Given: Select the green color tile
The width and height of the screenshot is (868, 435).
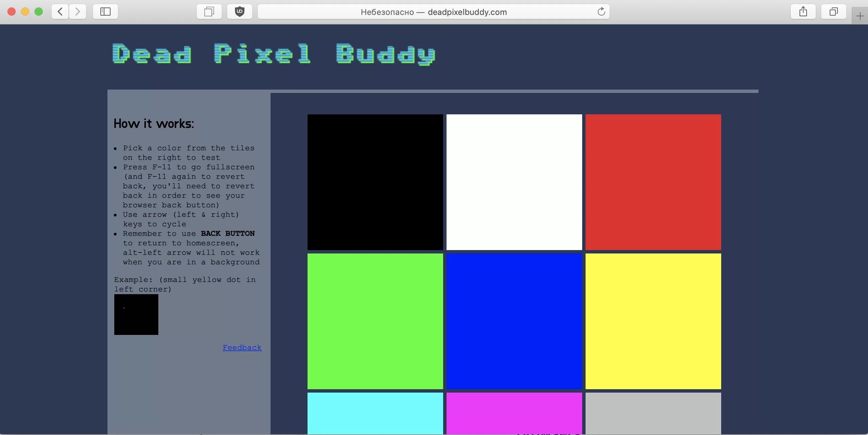Looking at the screenshot, I should [375, 321].
